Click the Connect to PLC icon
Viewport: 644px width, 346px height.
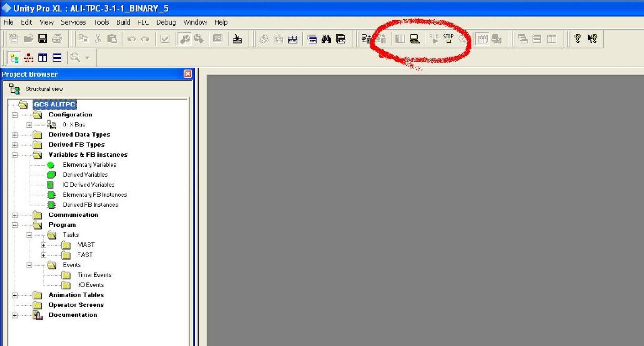pos(366,39)
